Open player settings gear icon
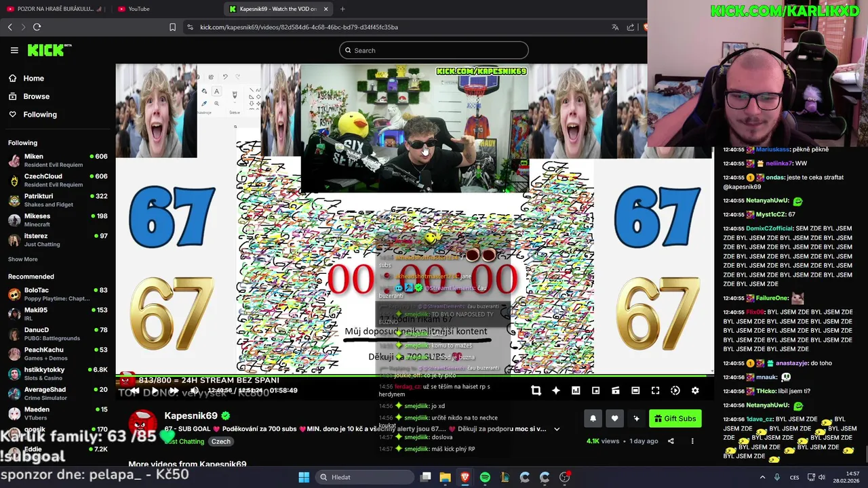 click(695, 390)
